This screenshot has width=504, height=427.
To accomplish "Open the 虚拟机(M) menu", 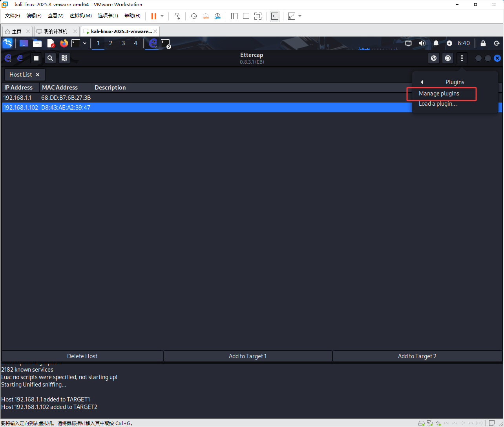I will (x=80, y=16).
